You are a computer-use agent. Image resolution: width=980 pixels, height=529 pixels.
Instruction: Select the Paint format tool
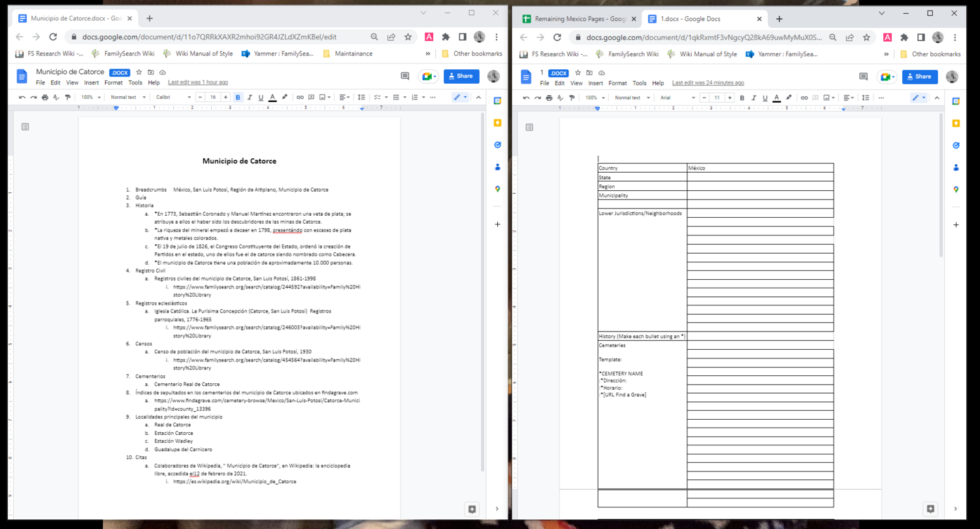[67, 97]
